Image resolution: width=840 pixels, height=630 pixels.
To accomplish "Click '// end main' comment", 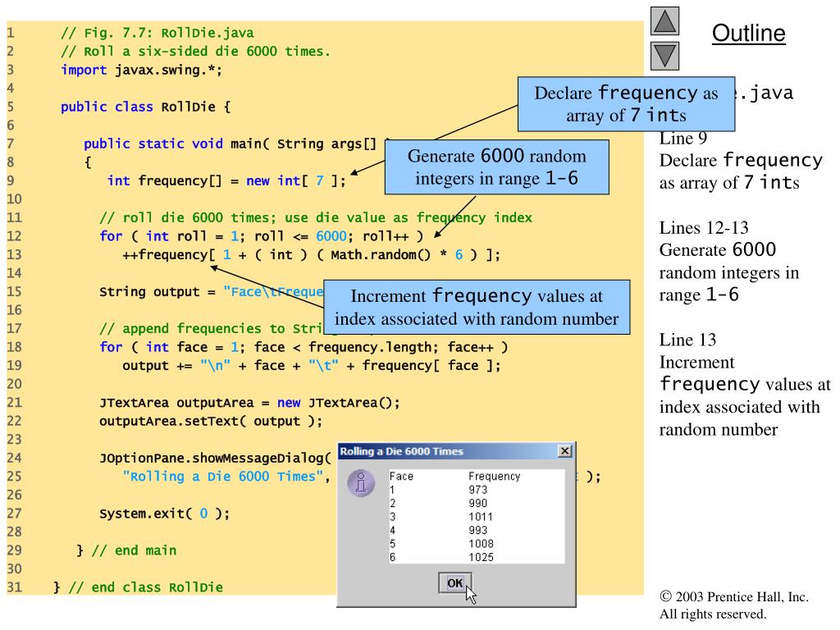I will [x=134, y=550].
